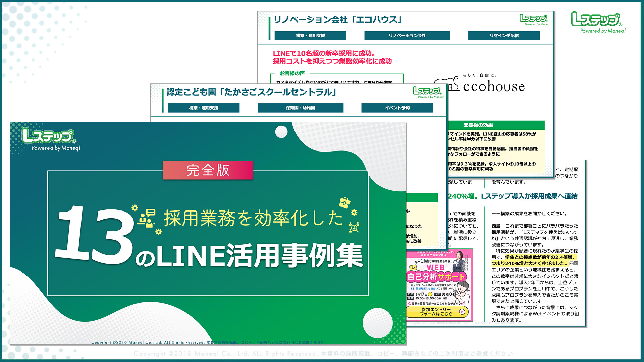Click the pink arrow icon inside the entry form button
The width and height of the screenshot is (644, 362).
pos(462,312)
